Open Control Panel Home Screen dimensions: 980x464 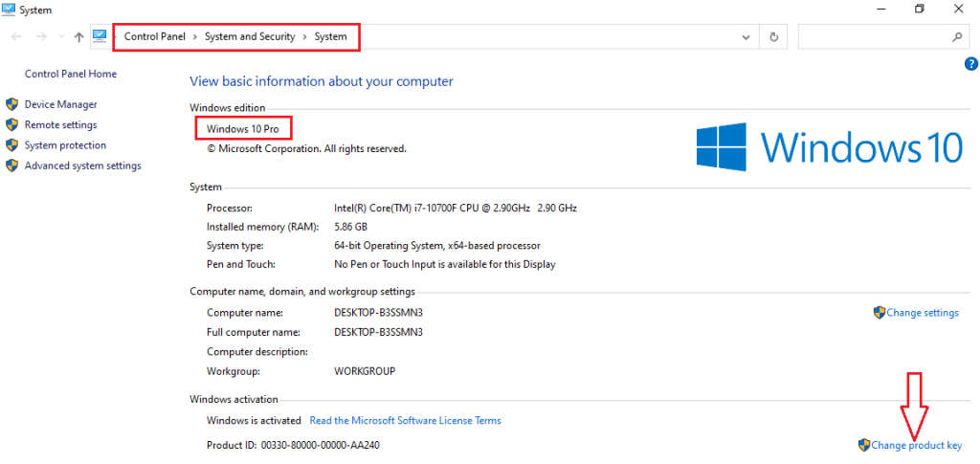click(71, 74)
